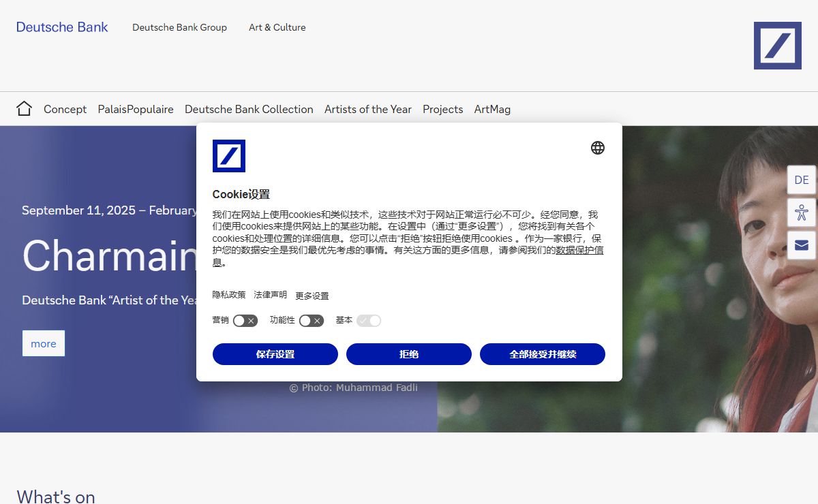Click Deutsche Bank logo inside cookie dialog

click(229, 156)
